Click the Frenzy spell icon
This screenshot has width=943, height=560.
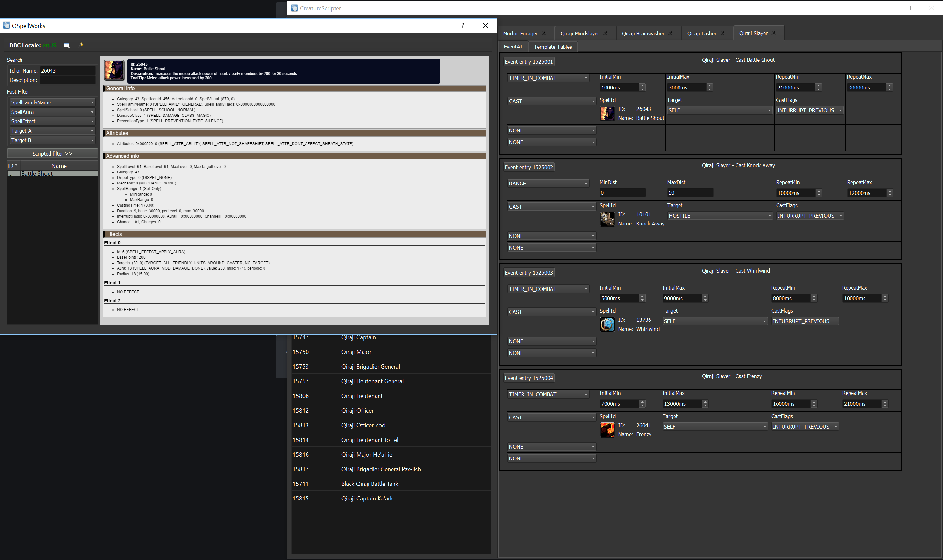point(607,430)
